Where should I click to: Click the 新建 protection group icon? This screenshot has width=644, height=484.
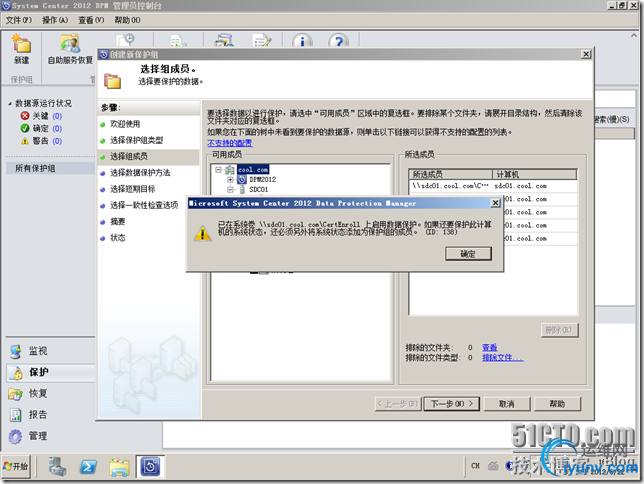click(x=21, y=44)
